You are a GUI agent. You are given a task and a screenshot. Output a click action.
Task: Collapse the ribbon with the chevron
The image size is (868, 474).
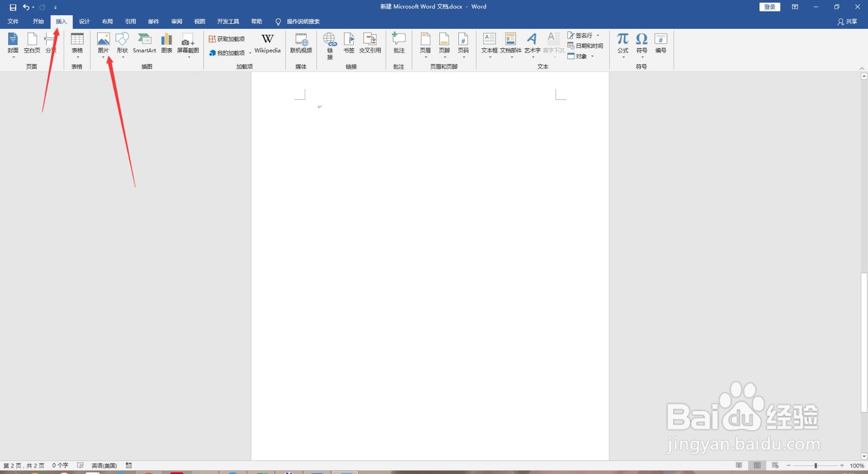pyautogui.click(x=862, y=68)
